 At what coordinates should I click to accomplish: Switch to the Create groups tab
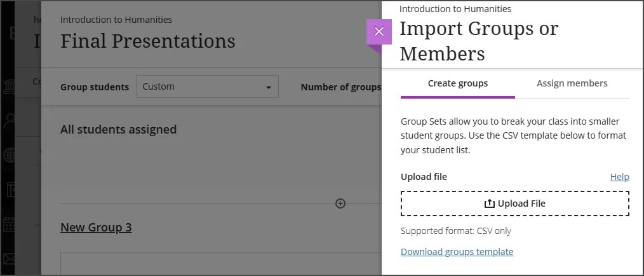coord(457,83)
